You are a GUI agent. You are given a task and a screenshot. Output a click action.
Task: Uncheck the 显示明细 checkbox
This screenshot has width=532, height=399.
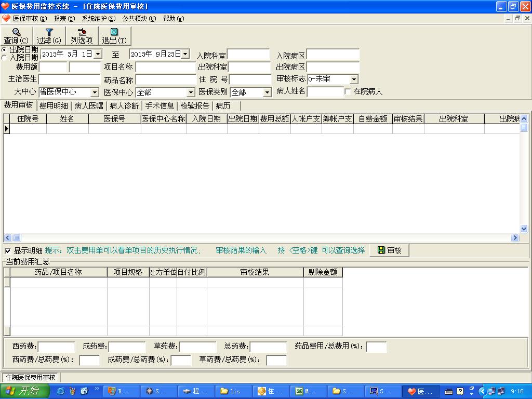click(8, 251)
